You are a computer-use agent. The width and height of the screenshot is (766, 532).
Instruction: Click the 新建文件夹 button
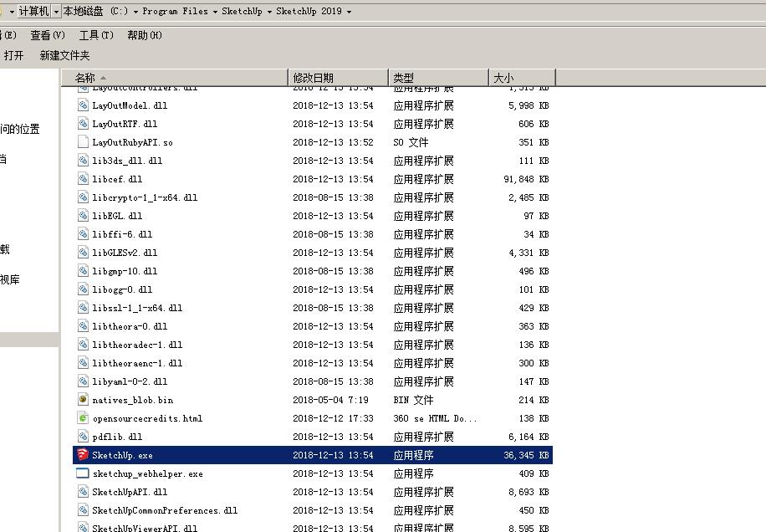point(64,55)
